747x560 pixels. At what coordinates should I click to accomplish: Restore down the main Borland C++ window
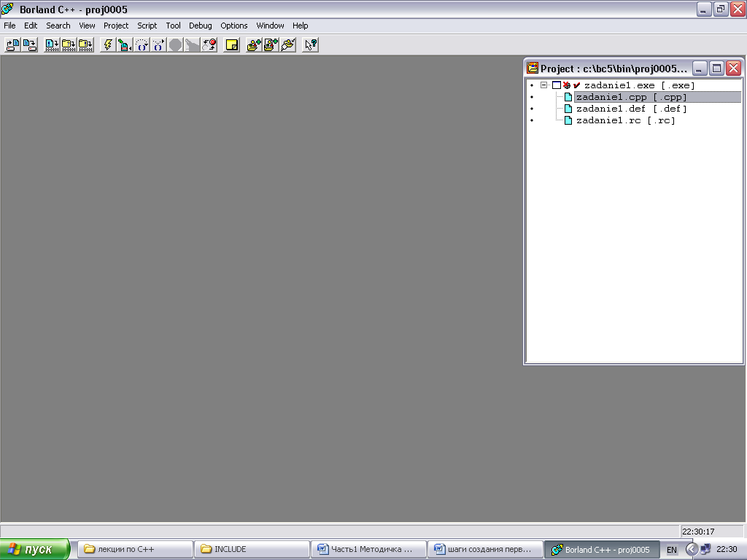tap(720, 9)
